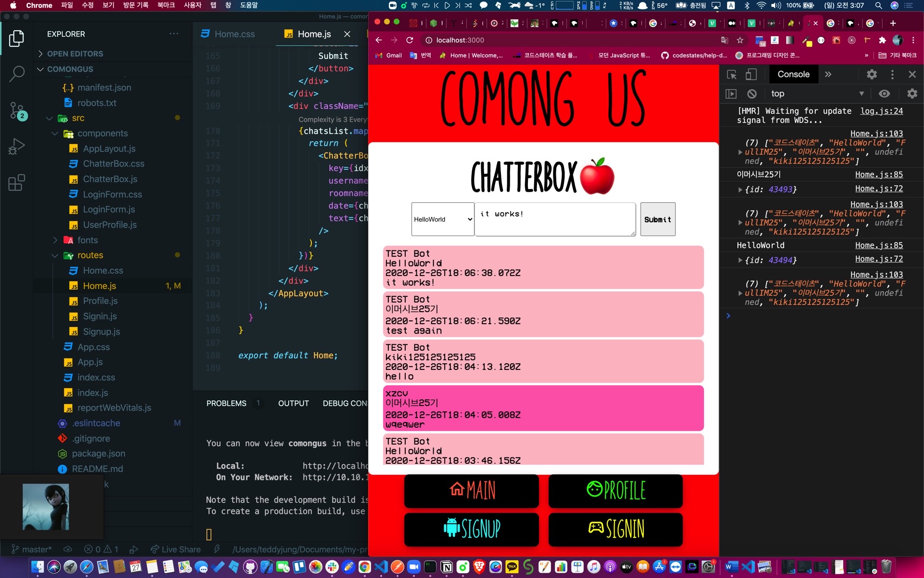Click the DevTools inspect element icon

pos(731,74)
